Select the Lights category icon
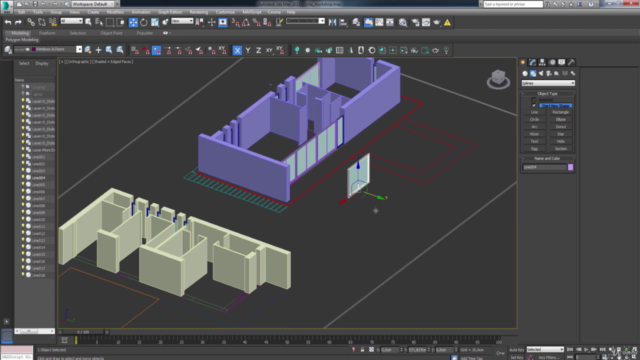The image size is (640, 360). click(x=541, y=73)
